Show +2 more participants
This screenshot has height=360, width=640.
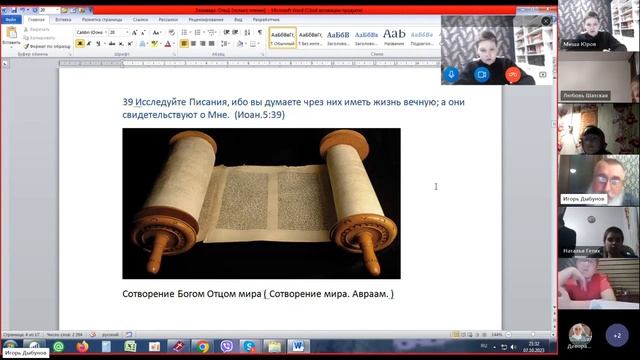click(x=617, y=335)
